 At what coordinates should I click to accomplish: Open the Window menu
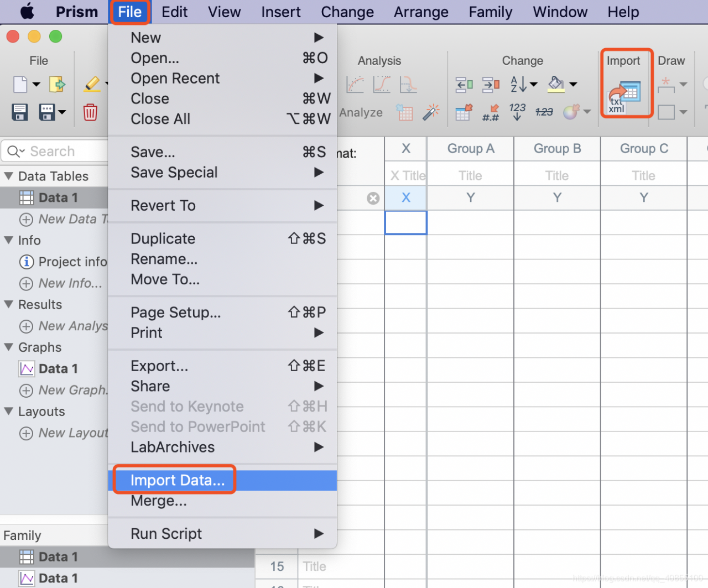tap(560, 12)
